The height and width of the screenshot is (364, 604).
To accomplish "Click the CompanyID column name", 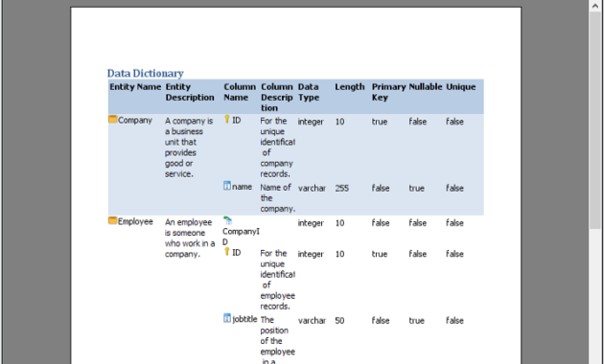I will pos(241,237).
